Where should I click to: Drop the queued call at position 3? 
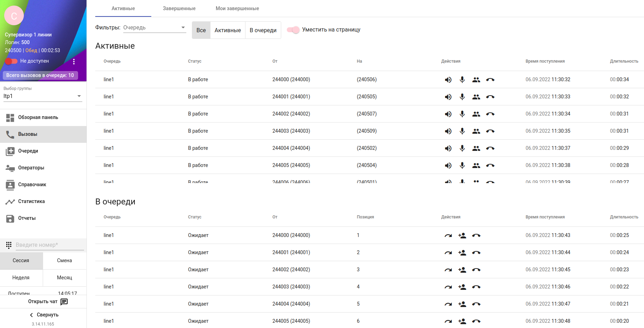tap(476, 270)
